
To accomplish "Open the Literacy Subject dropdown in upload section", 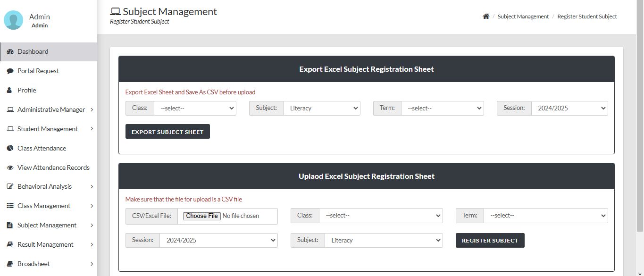I will [384, 240].
